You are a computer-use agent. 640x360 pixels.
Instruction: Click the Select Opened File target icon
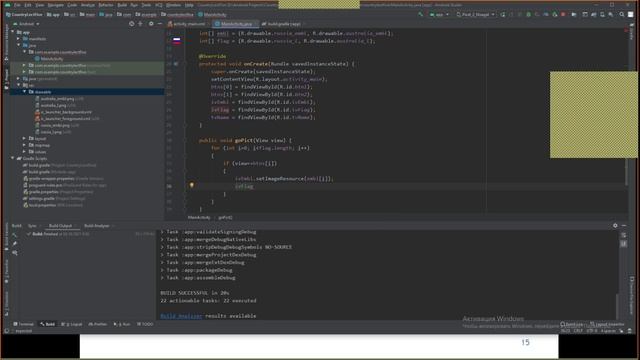131,24
